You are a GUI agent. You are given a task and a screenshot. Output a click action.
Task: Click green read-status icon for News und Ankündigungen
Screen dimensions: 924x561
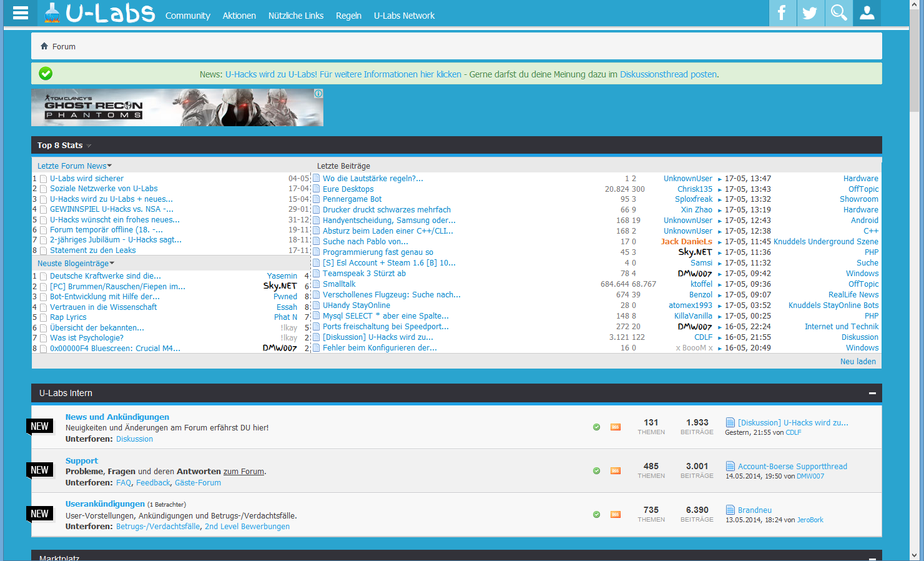point(596,427)
